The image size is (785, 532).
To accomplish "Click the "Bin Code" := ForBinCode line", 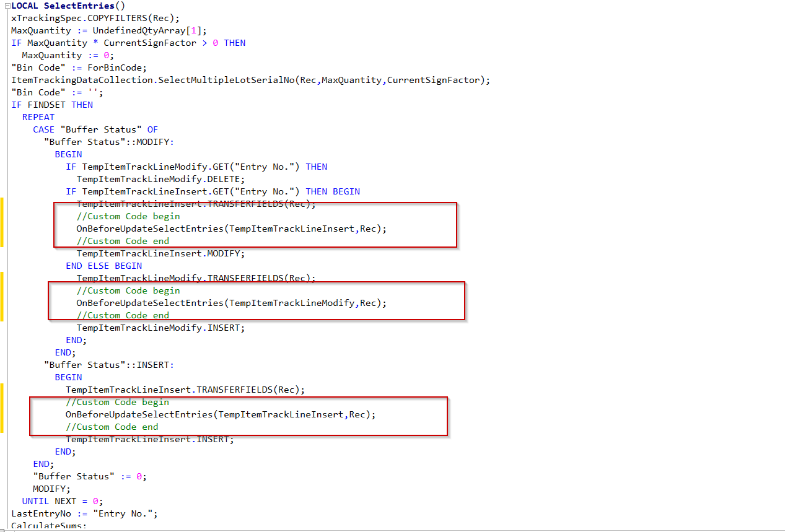I will [79, 68].
